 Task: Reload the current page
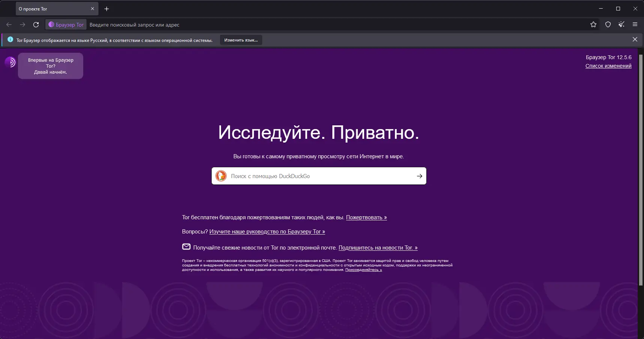(36, 25)
